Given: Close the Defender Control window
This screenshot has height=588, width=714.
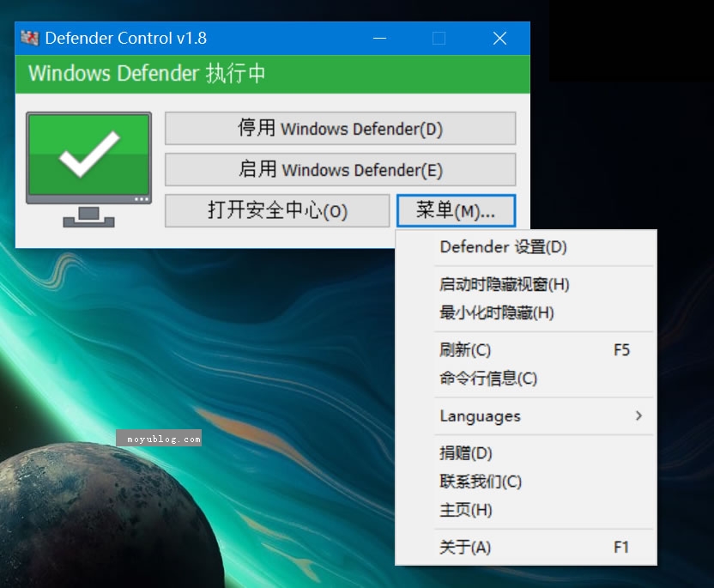Looking at the screenshot, I should point(500,39).
